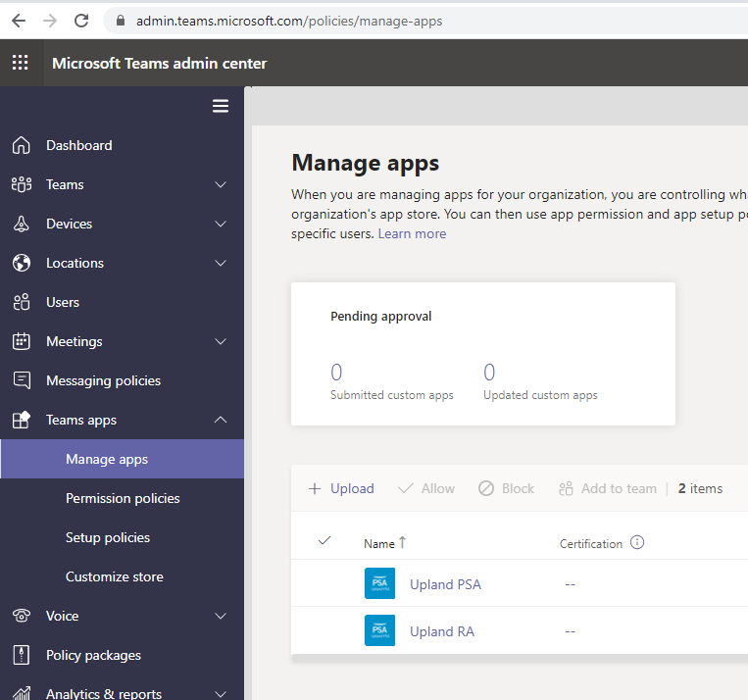Screen dimensions: 748x700
Task: Click the Messaging policies chat icon
Action: pos(22,380)
